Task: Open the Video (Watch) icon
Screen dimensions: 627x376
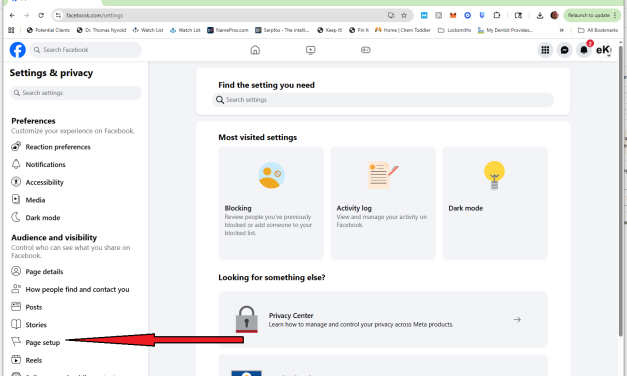Action: tap(310, 50)
